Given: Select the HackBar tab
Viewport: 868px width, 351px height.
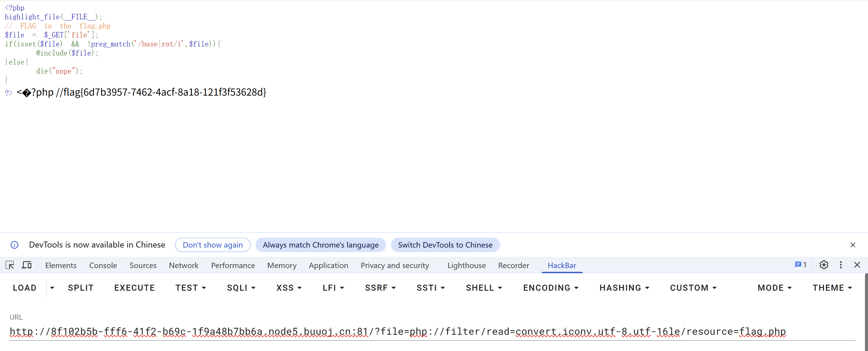Looking at the screenshot, I should point(562,265).
